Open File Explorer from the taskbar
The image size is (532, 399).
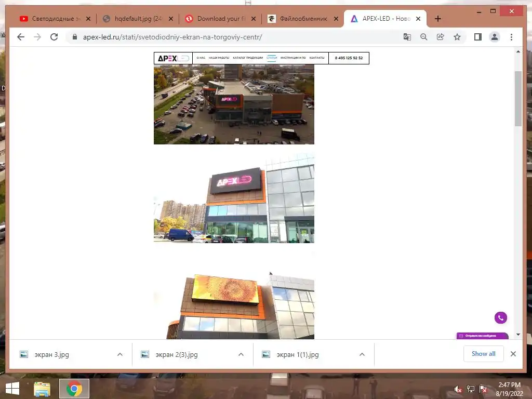[42, 389]
